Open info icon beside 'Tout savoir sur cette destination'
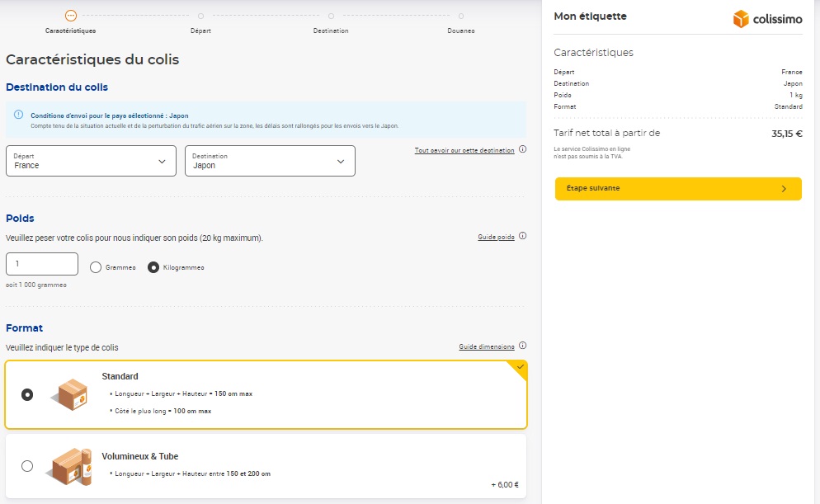820x504 pixels. 522,149
